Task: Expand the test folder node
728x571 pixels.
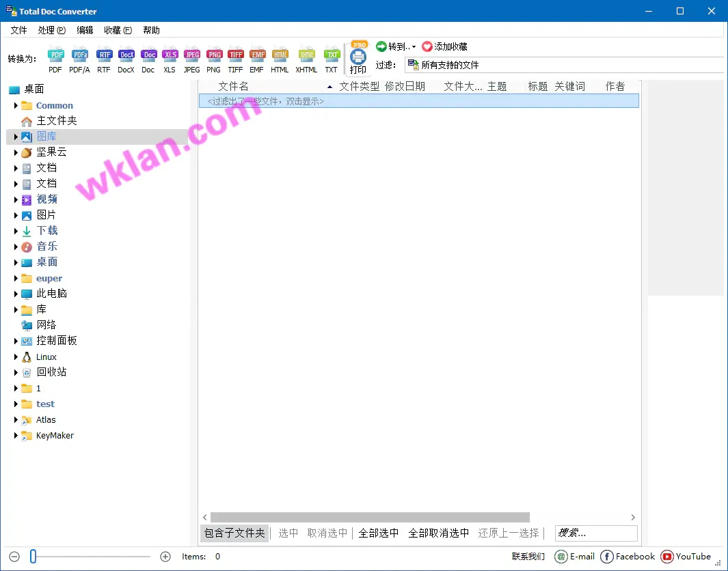Action: (x=15, y=404)
